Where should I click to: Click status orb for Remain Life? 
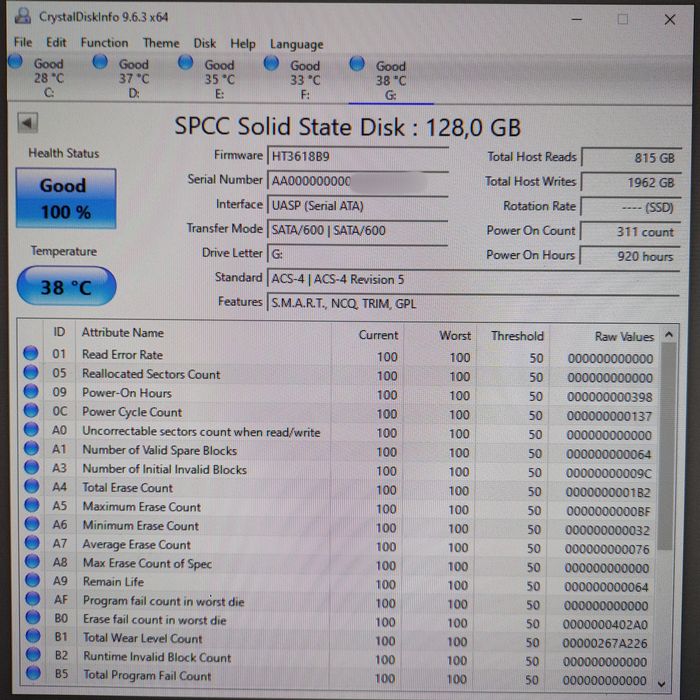33,580
